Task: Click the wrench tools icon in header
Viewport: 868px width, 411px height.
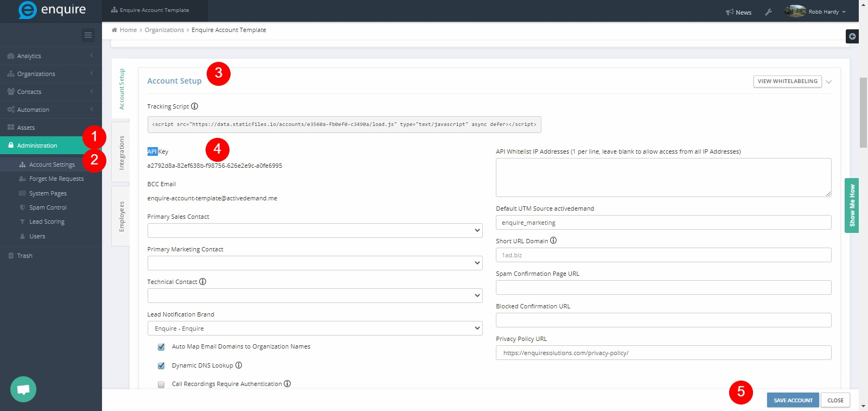Action: pos(768,12)
